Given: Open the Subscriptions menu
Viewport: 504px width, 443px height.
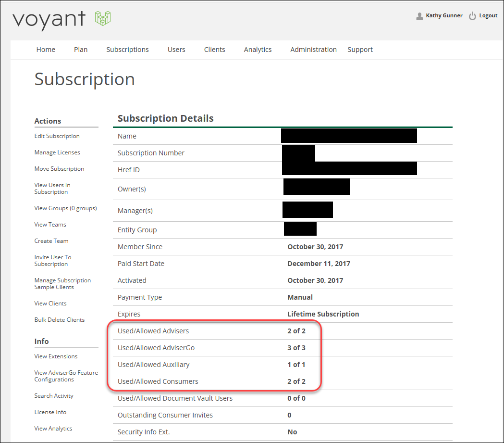Looking at the screenshot, I should click(128, 50).
